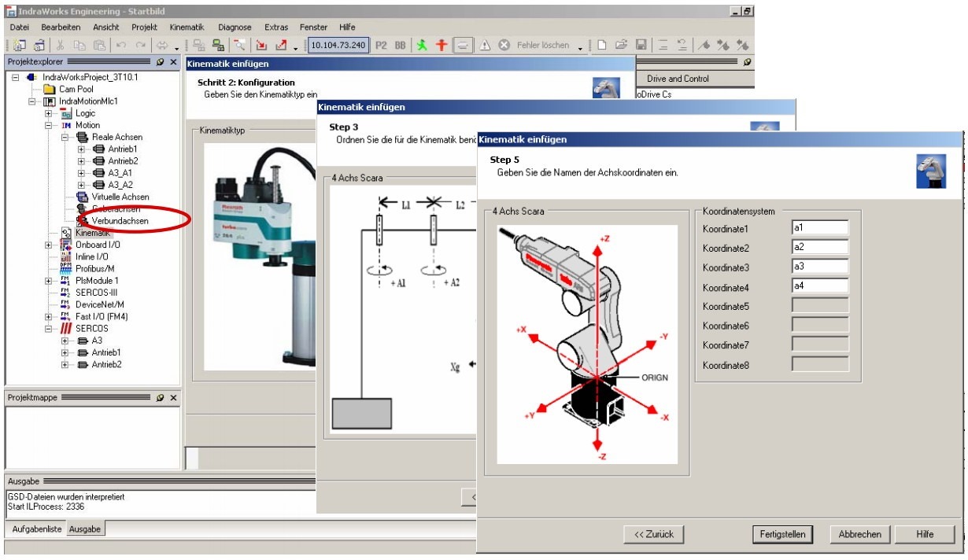The width and height of the screenshot is (968, 560).
Task: Click the Hilfe button in the dialog
Action: [x=925, y=534]
